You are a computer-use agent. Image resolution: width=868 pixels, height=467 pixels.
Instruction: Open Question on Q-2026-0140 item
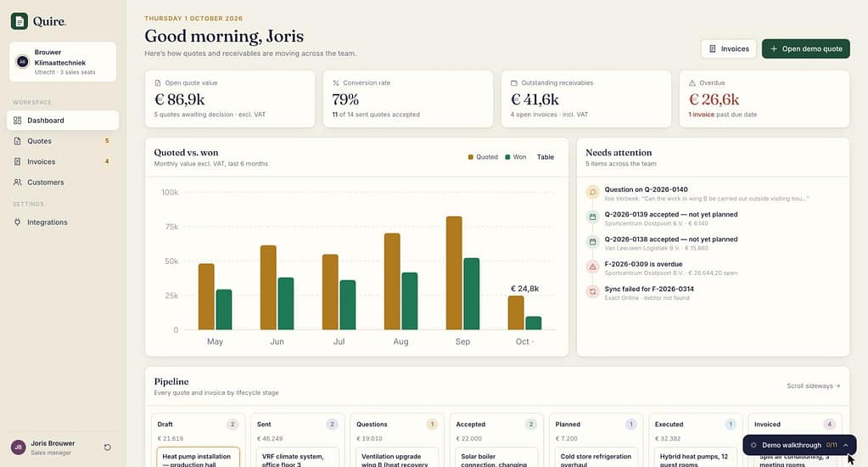pyautogui.click(x=713, y=193)
